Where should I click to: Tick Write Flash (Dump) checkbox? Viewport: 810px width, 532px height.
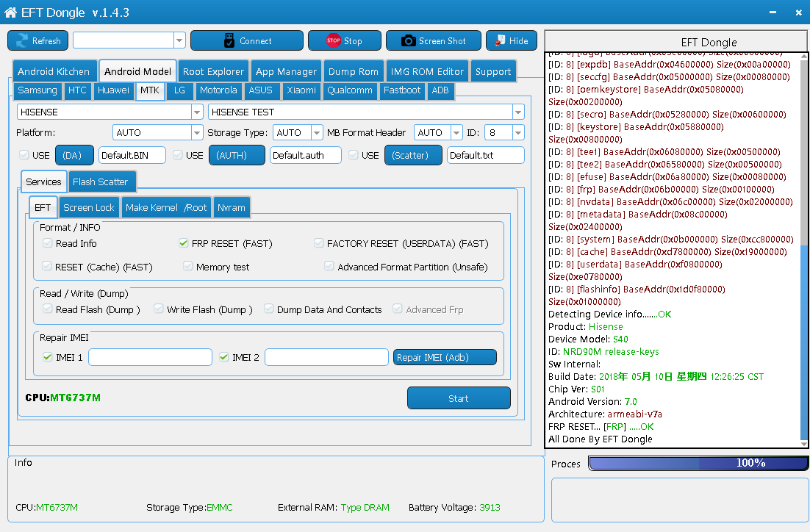[x=159, y=309]
